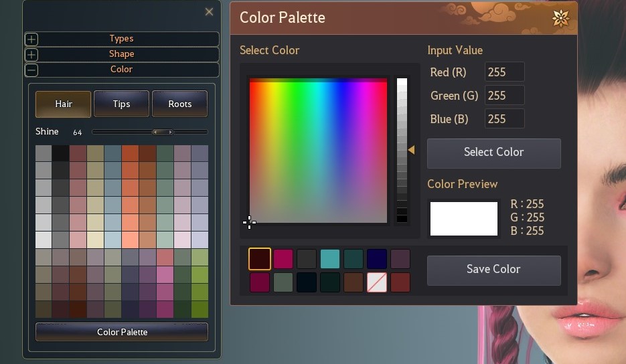Select the dark maroon saved swatch with the orange outline

tap(260, 259)
